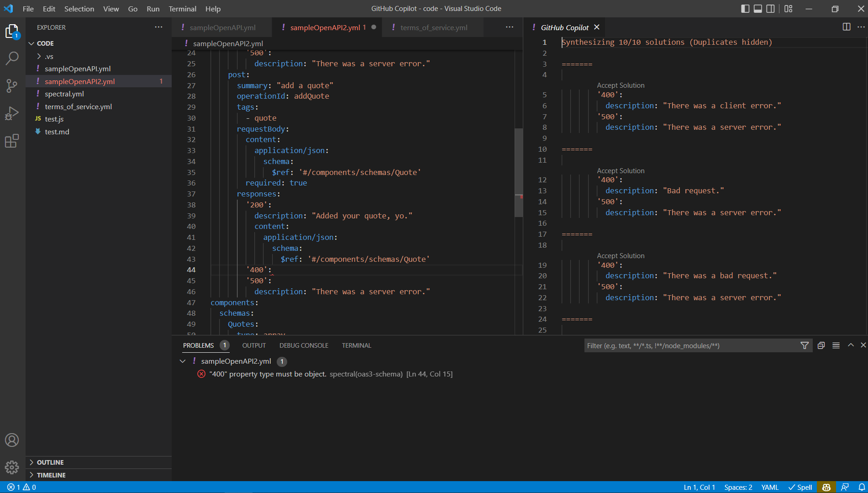Open the Extensions view
Viewport: 868px width, 493px height.
[12, 141]
